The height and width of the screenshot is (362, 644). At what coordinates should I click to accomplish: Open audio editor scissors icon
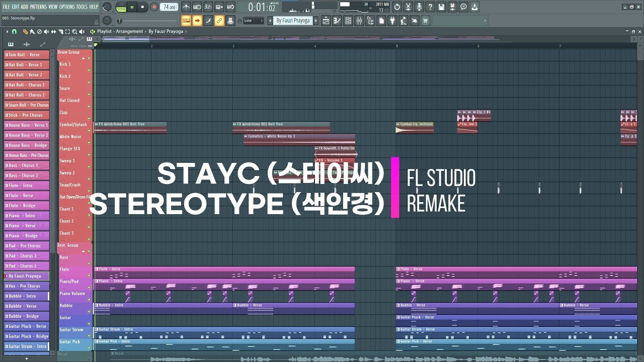(408, 7)
